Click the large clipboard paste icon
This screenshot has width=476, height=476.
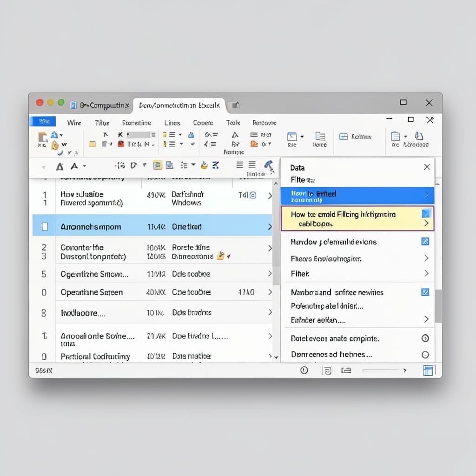(42, 137)
